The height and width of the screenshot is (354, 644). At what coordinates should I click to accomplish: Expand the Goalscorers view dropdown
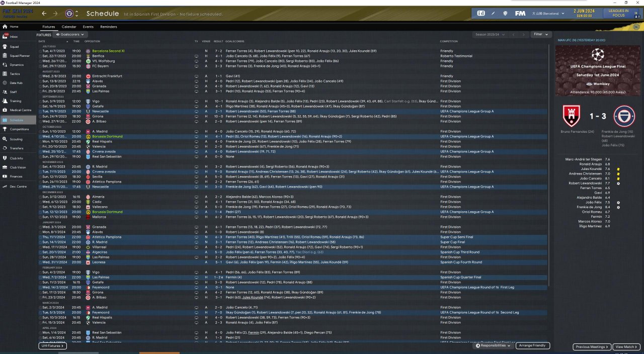coord(69,35)
